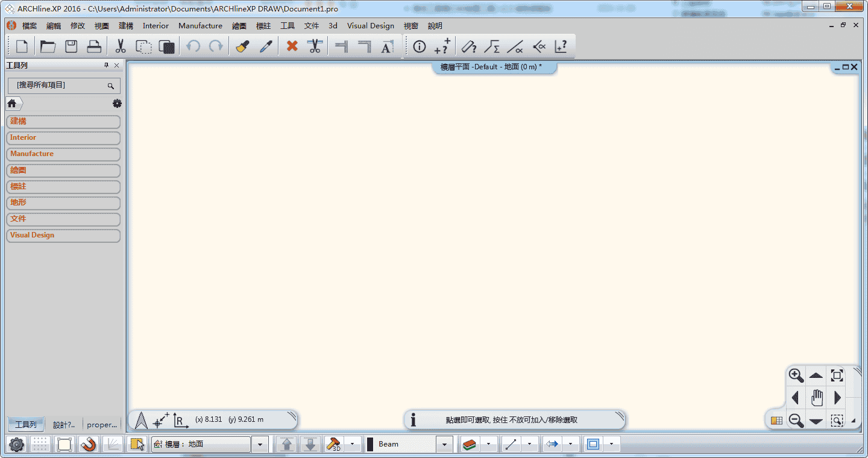Screen dimensions: 868x458
Task: Switch to the proper... tab
Action: tap(102, 424)
